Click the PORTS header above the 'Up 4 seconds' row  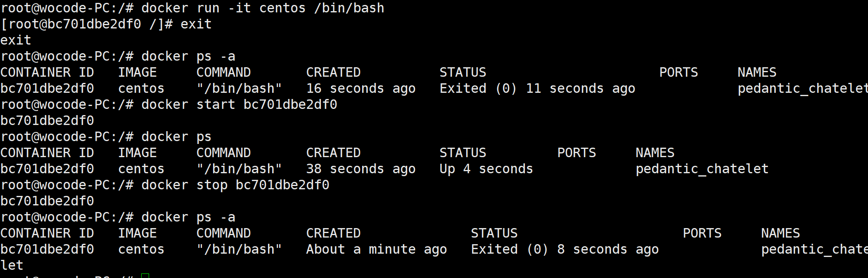[576, 153]
